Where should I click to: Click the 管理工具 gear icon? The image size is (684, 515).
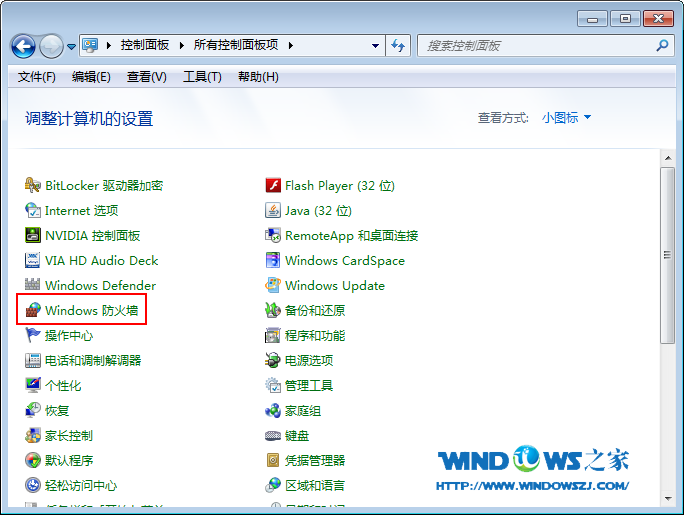pyautogui.click(x=273, y=385)
